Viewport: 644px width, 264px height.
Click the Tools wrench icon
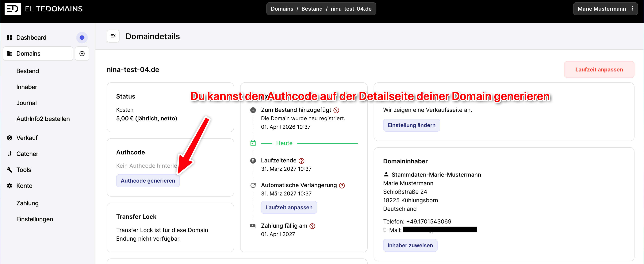(x=10, y=170)
